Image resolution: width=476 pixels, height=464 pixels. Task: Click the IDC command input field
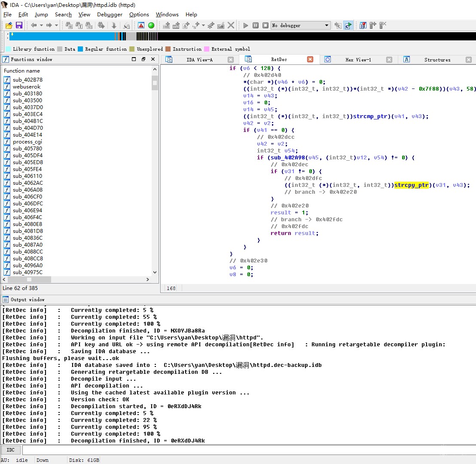click(x=248, y=450)
